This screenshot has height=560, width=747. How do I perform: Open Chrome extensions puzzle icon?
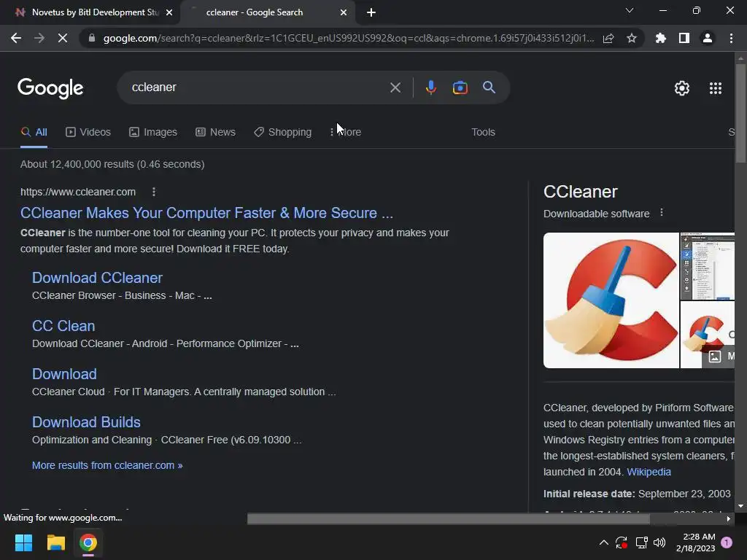pos(661,38)
